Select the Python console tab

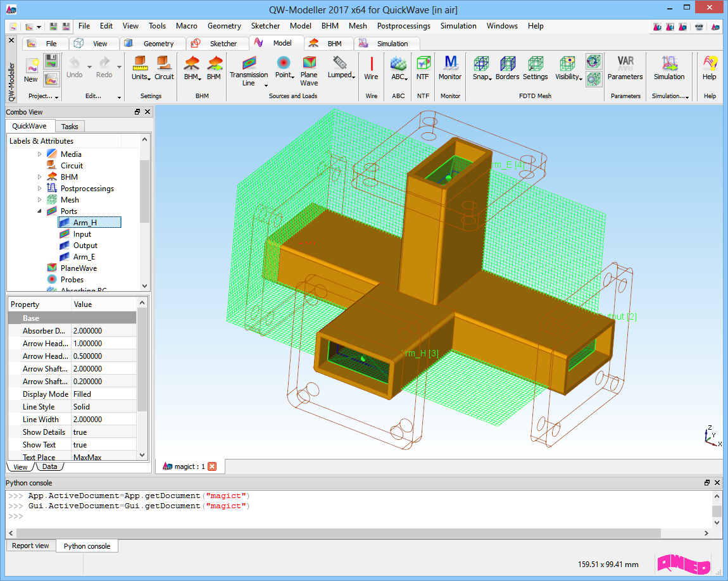(x=87, y=546)
